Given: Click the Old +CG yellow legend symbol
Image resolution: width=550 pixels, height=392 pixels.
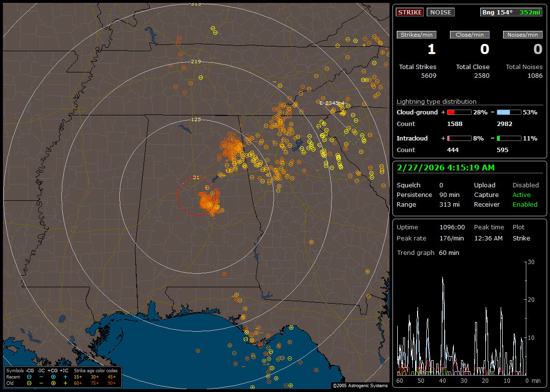Looking at the screenshot, I should tap(53, 383).
